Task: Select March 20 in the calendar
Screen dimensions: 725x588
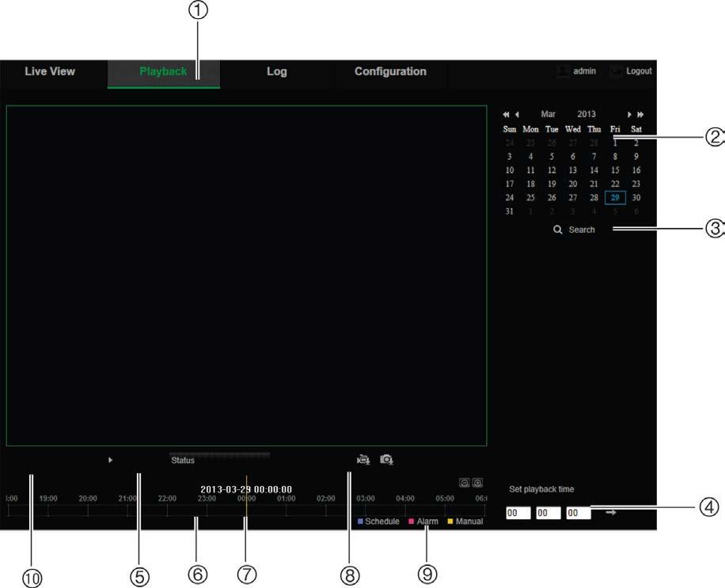Action: pyautogui.click(x=573, y=184)
